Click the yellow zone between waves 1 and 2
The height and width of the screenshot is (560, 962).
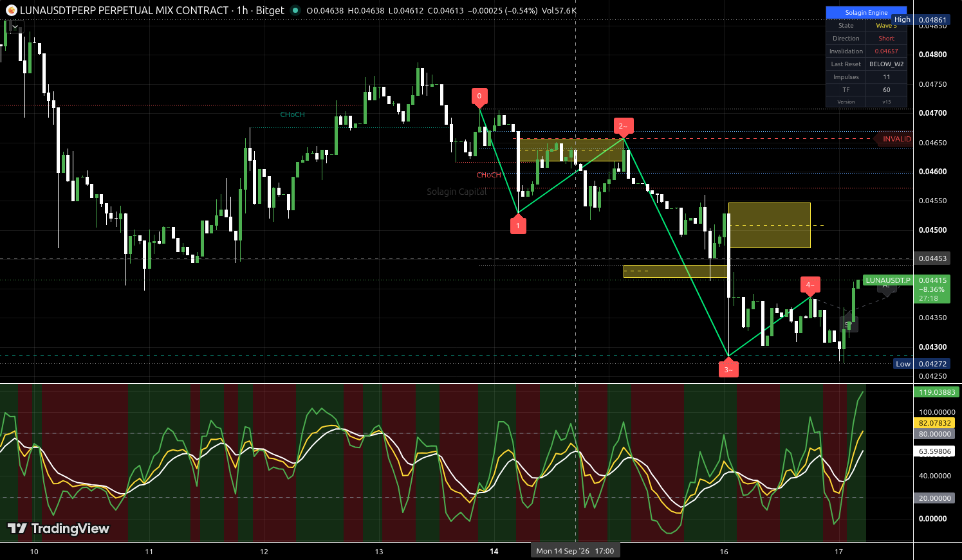pos(571,150)
